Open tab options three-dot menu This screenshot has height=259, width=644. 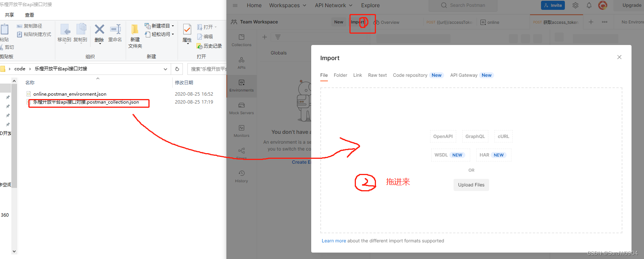click(x=605, y=22)
